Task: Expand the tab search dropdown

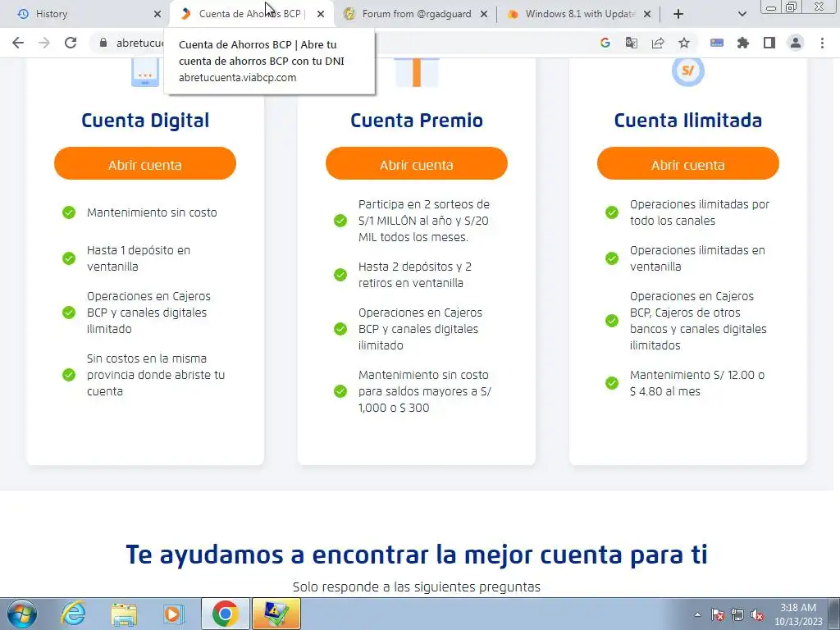Action: pyautogui.click(x=742, y=14)
